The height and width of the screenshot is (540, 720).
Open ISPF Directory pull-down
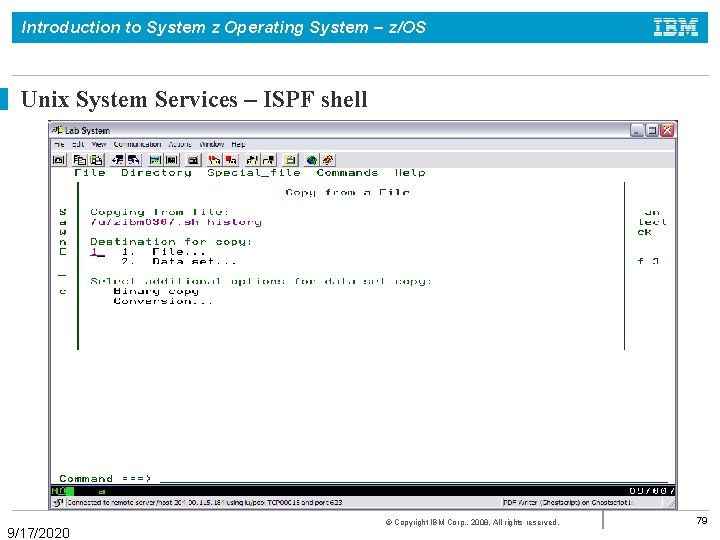point(156,173)
